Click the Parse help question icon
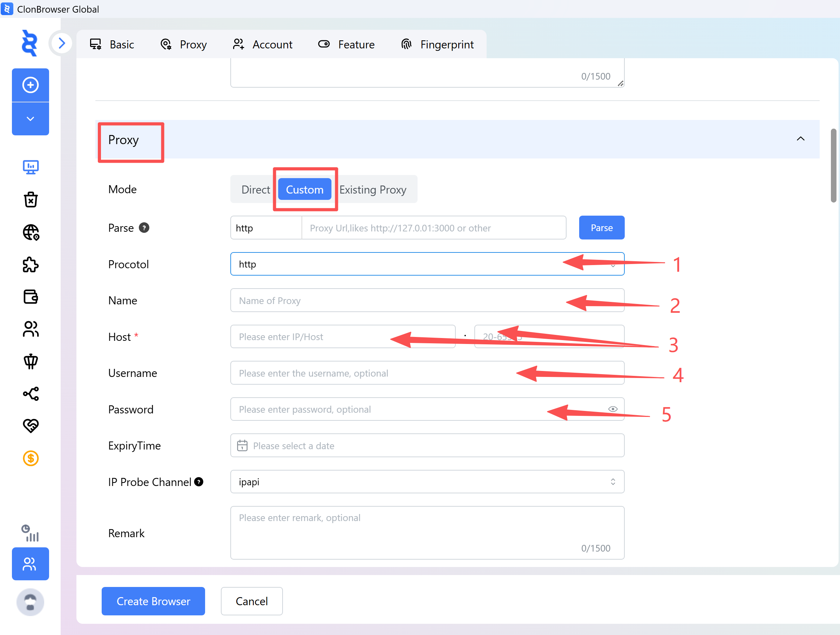 click(x=144, y=228)
